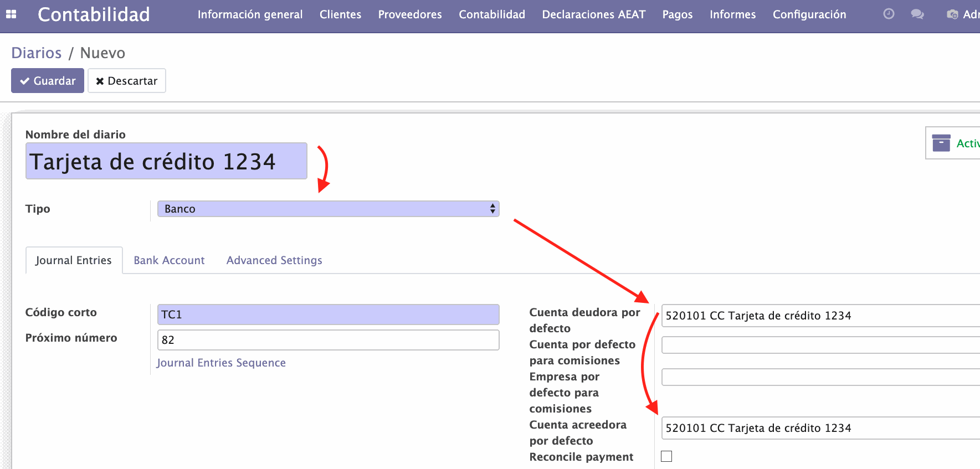Toggle the Activo status button
The height and width of the screenshot is (469, 980).
point(953,143)
